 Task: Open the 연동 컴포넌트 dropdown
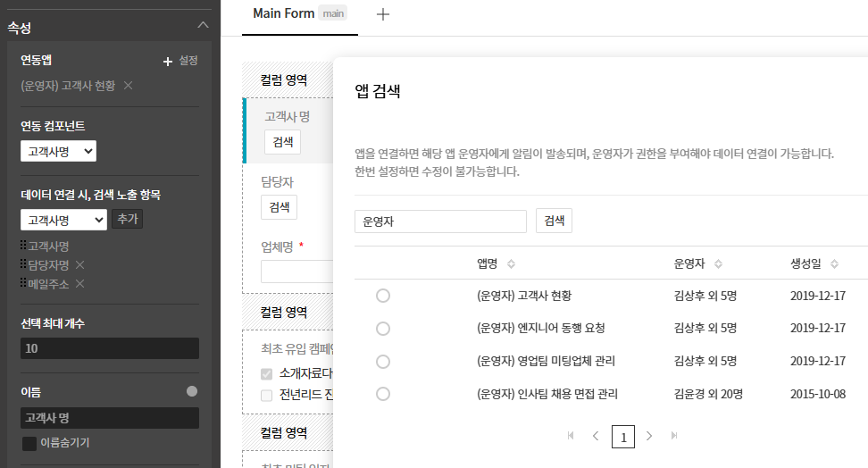58,152
